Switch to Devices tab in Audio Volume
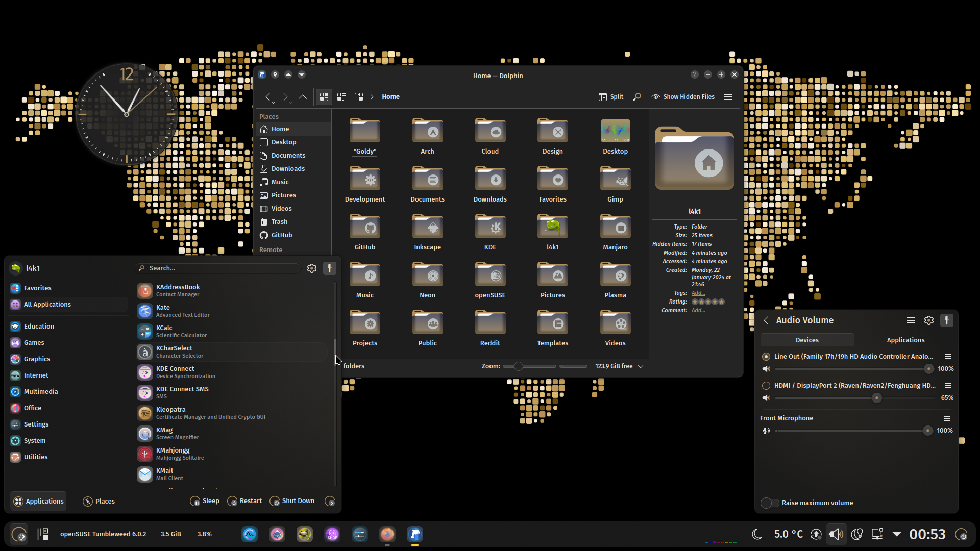Viewport: 980px width, 551px height. [x=807, y=340]
